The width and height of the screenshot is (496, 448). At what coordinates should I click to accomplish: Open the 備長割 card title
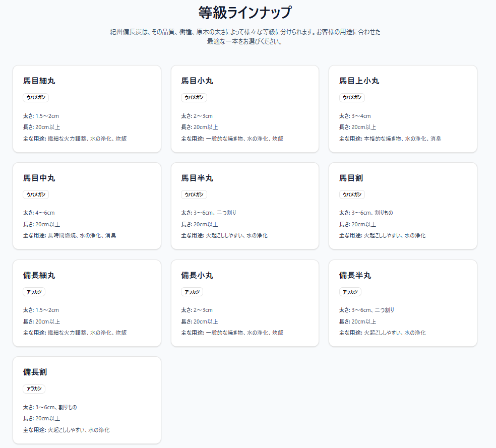click(x=35, y=372)
